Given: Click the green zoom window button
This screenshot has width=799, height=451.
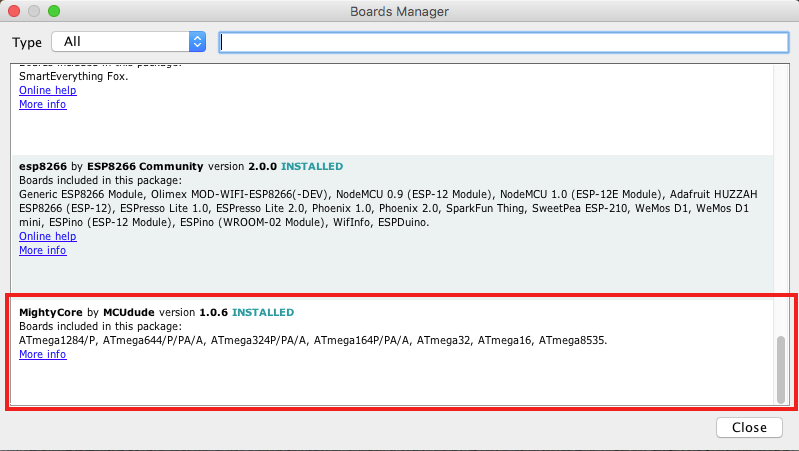Looking at the screenshot, I should pos(54,11).
